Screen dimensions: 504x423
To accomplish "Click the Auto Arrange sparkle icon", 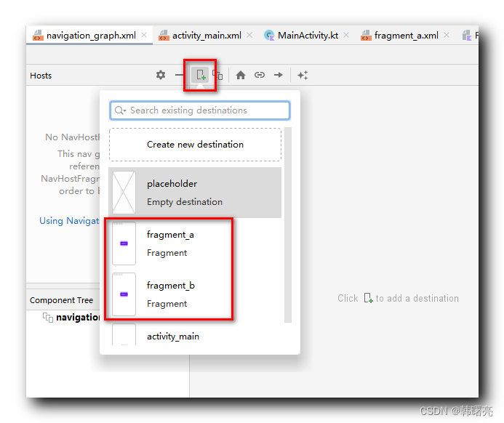I will [303, 75].
